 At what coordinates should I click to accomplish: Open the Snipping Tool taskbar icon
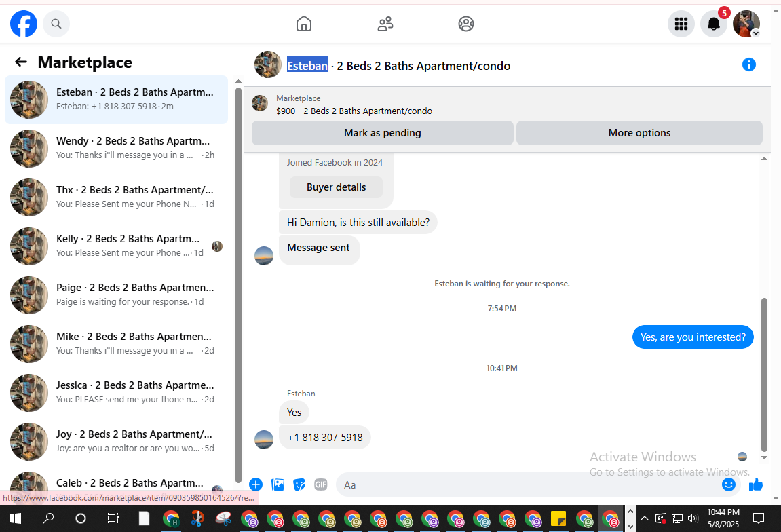tap(197, 519)
